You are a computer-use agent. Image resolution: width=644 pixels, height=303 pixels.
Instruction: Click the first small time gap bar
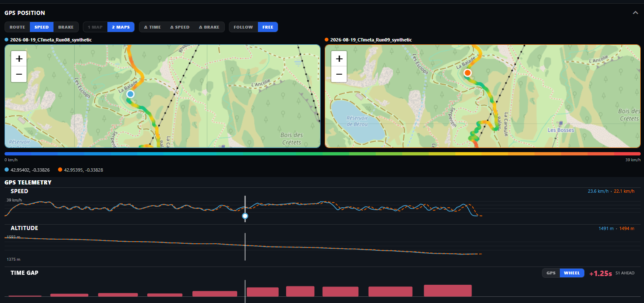tap(25, 296)
